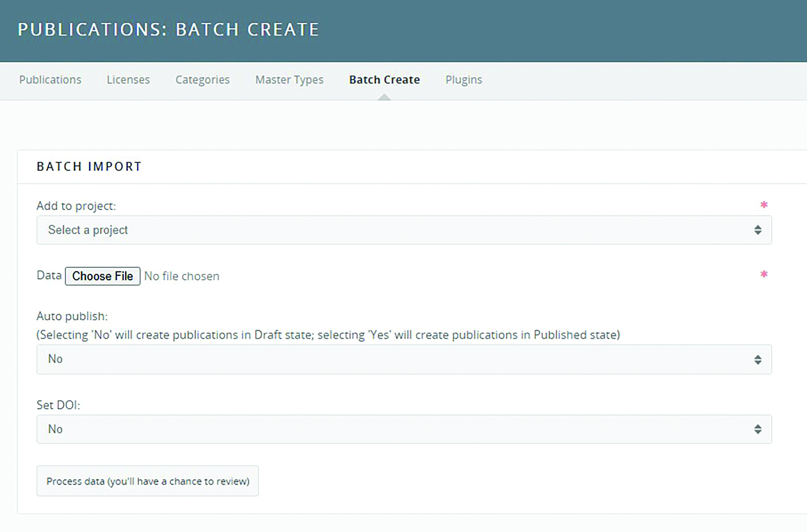Click the up-down arrows in project selector
807x532 pixels.
tap(757, 230)
